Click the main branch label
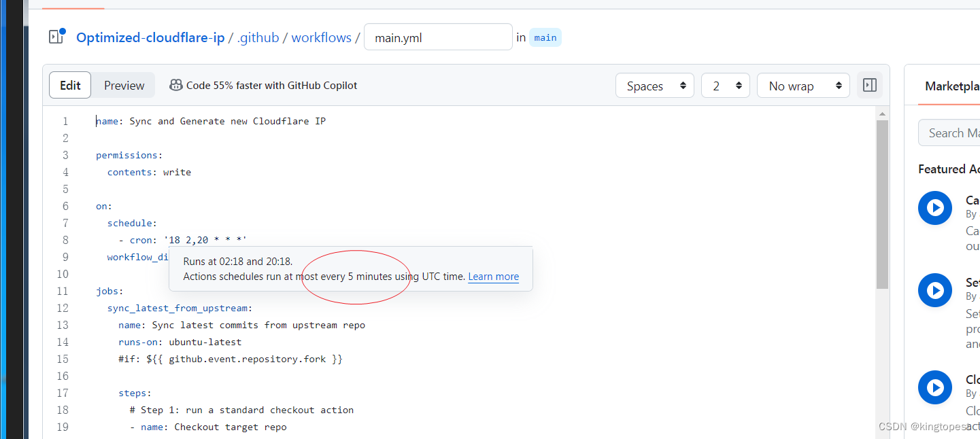 545,37
